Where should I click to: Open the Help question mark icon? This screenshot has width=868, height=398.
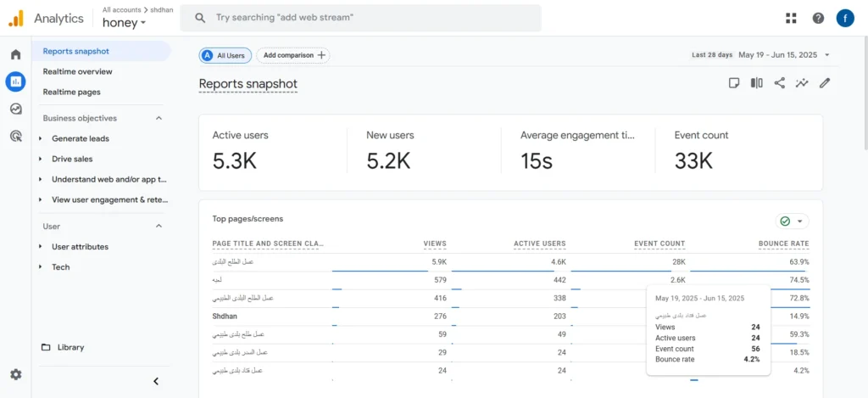click(818, 19)
